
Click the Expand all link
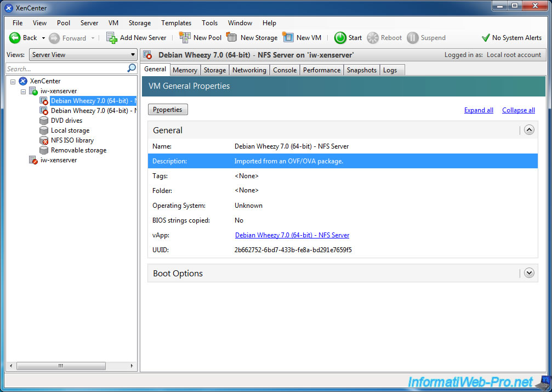coord(479,110)
